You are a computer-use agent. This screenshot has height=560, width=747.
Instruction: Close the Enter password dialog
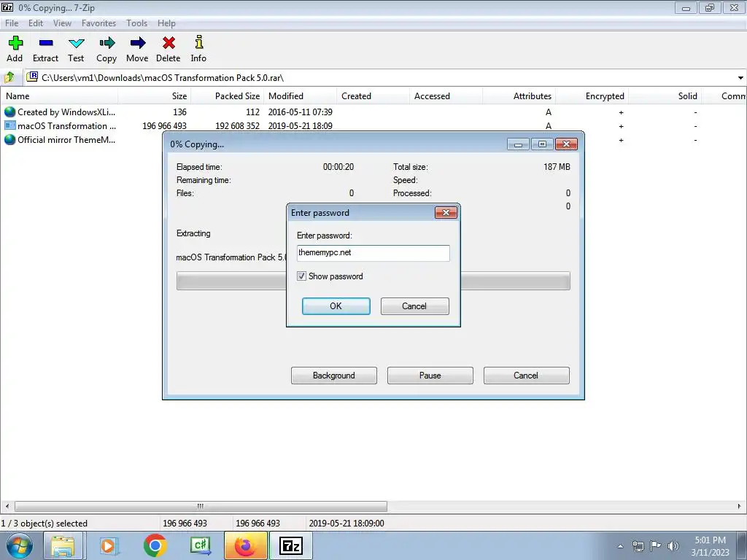point(446,212)
